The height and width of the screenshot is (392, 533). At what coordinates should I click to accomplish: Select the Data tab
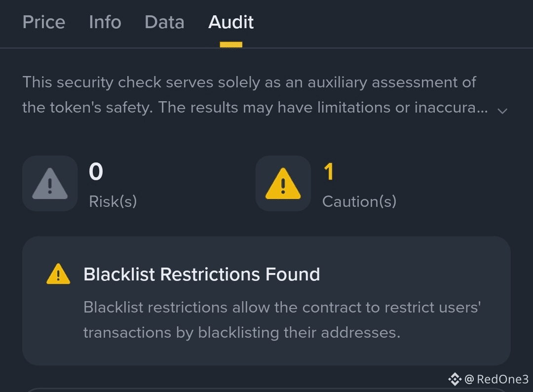click(x=164, y=22)
